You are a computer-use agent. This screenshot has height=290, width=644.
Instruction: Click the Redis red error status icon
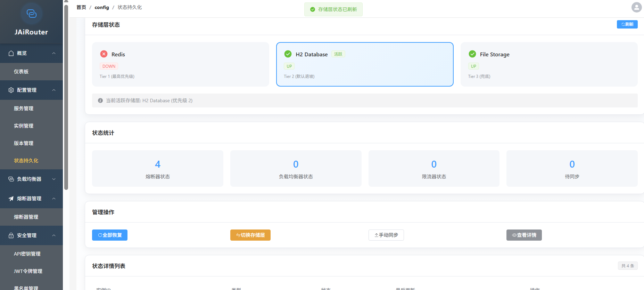(x=104, y=54)
